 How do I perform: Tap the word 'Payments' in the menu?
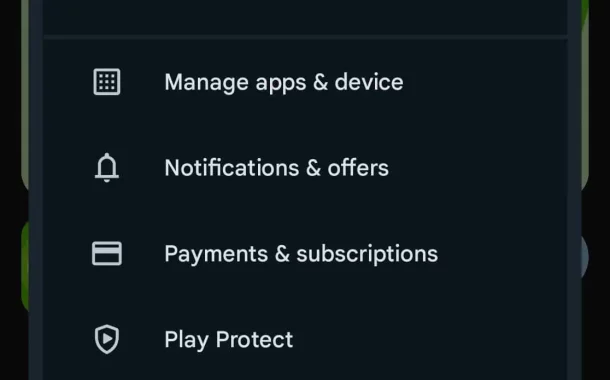(x=216, y=254)
